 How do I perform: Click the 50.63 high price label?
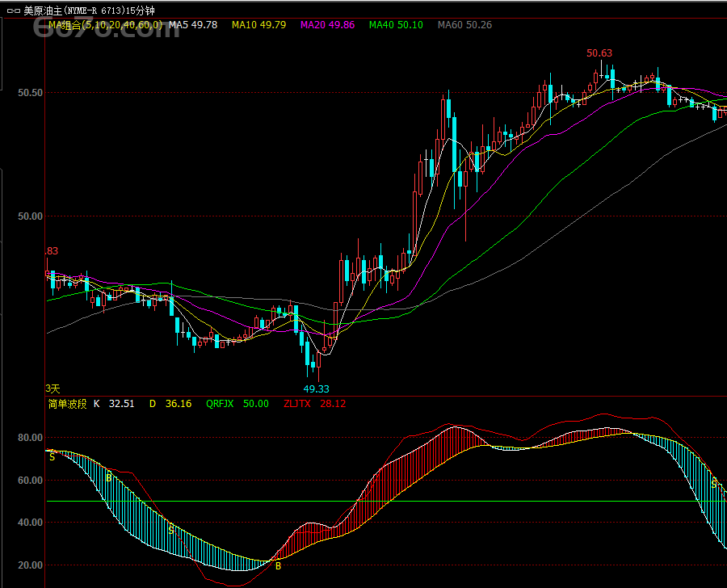click(x=599, y=53)
